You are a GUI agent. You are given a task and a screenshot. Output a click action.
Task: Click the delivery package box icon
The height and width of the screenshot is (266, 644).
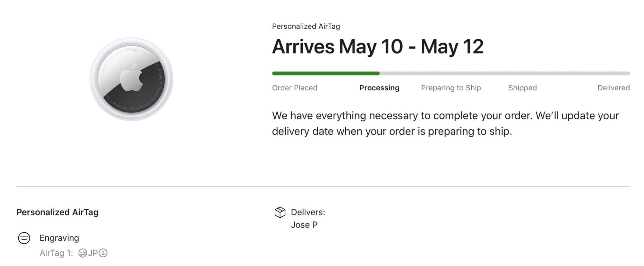(280, 212)
